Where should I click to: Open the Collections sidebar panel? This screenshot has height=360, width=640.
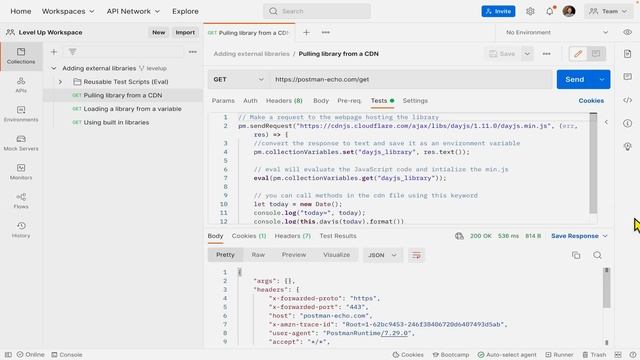pyautogui.click(x=21, y=56)
